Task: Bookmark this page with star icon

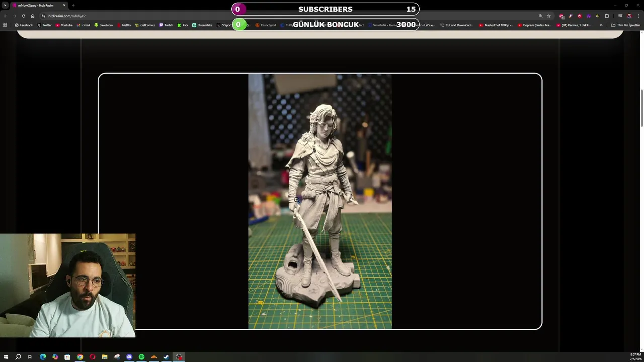Action: click(549, 16)
